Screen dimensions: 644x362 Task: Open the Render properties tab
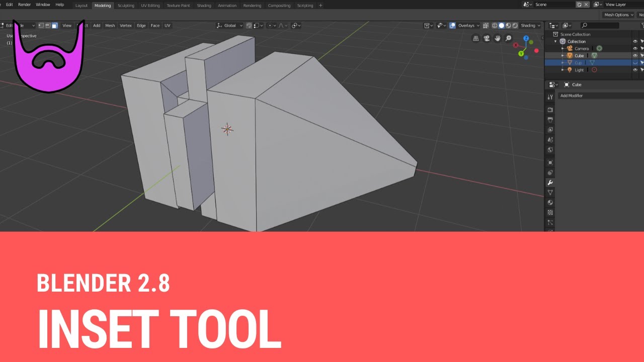tap(550, 110)
